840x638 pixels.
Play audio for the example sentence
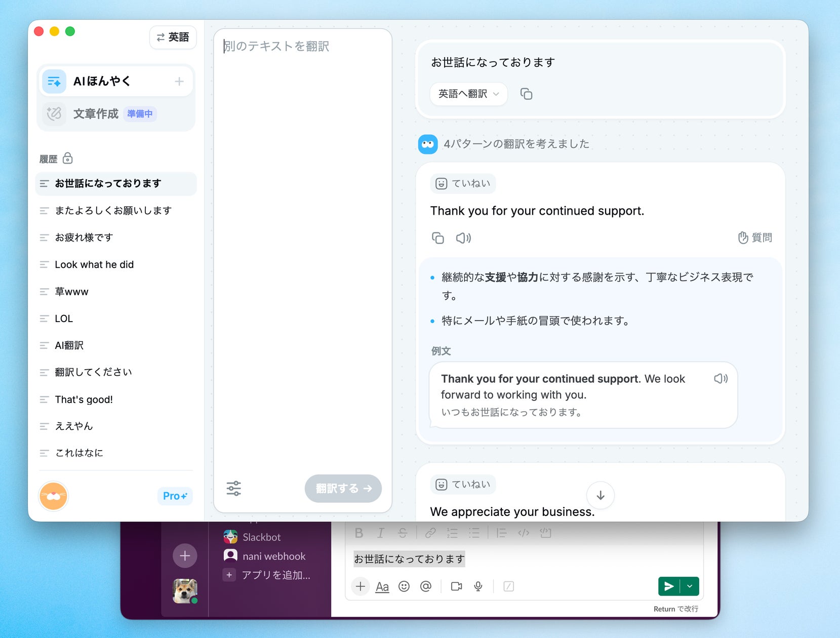[x=721, y=378]
